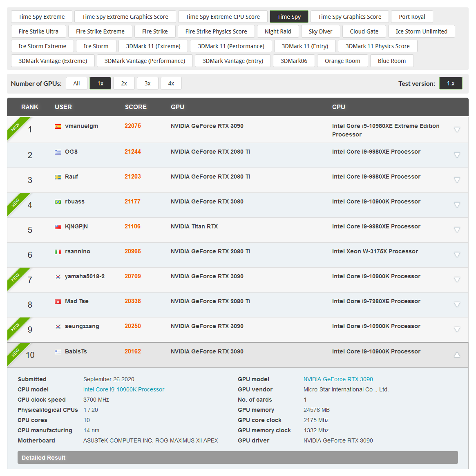
Task: Expand details for Mad Tse's row
Action: (457, 304)
